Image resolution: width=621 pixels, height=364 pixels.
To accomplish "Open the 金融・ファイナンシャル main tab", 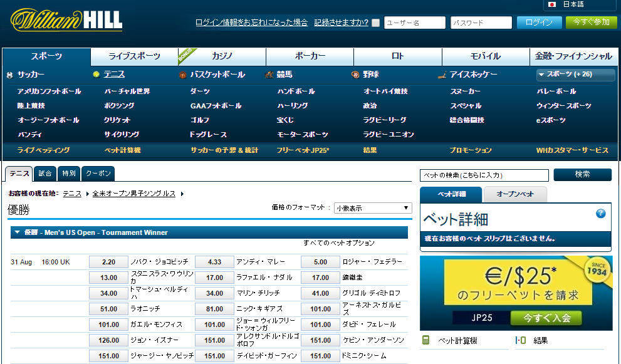I will (x=573, y=56).
